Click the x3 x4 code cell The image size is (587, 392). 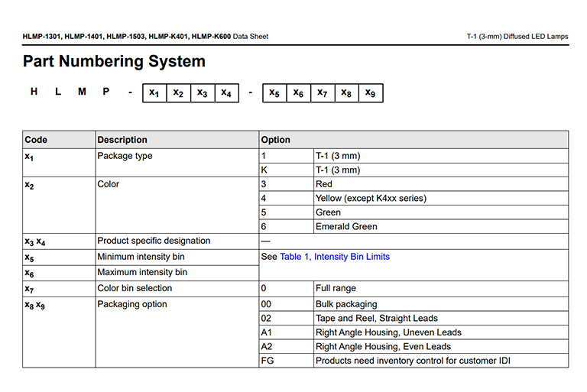[59, 241]
